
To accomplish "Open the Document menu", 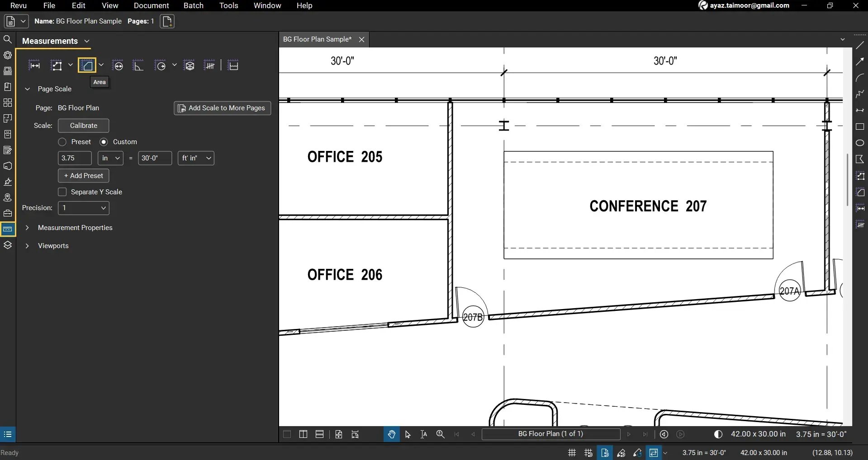I will coord(151,5).
